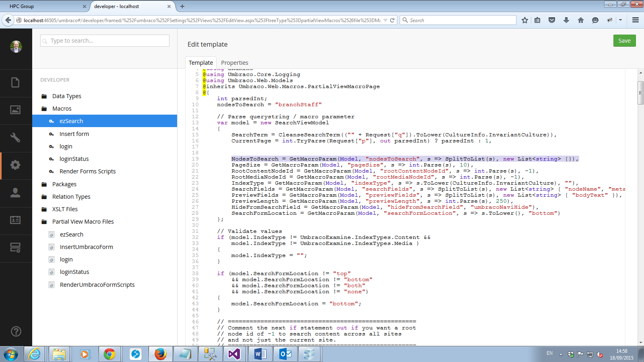Open the login partial view file
Image resolution: width=644 pixels, height=362 pixels.
click(66, 259)
